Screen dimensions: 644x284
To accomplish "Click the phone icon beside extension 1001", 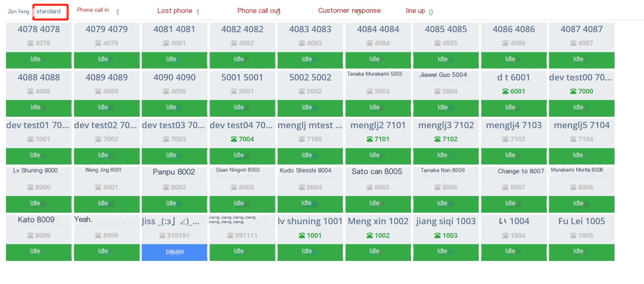I will point(302,235).
